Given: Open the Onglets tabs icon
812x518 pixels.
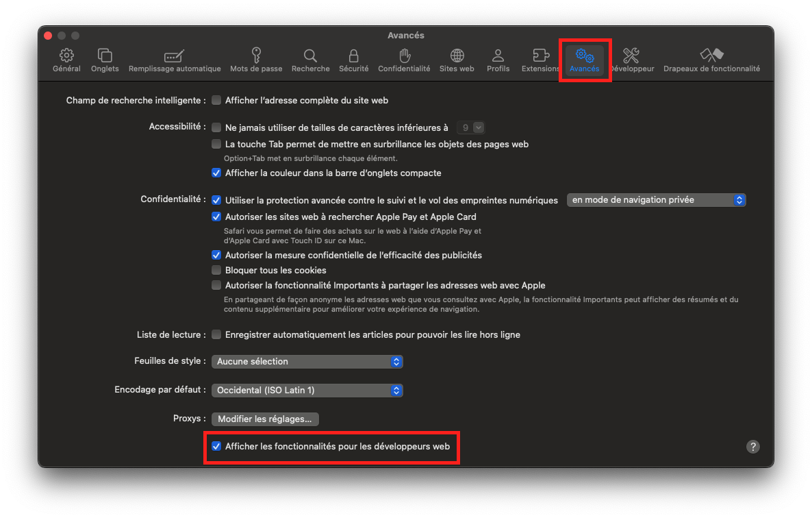Looking at the screenshot, I should coord(105,55).
